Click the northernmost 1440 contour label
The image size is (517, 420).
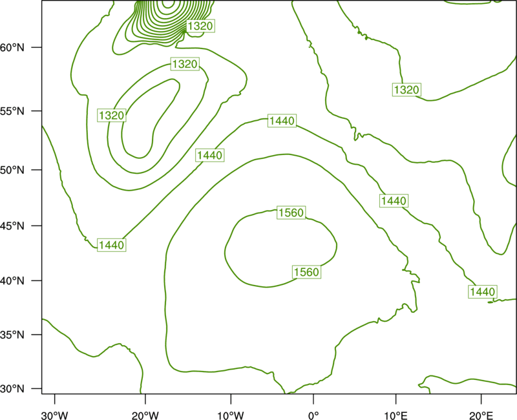coord(282,121)
